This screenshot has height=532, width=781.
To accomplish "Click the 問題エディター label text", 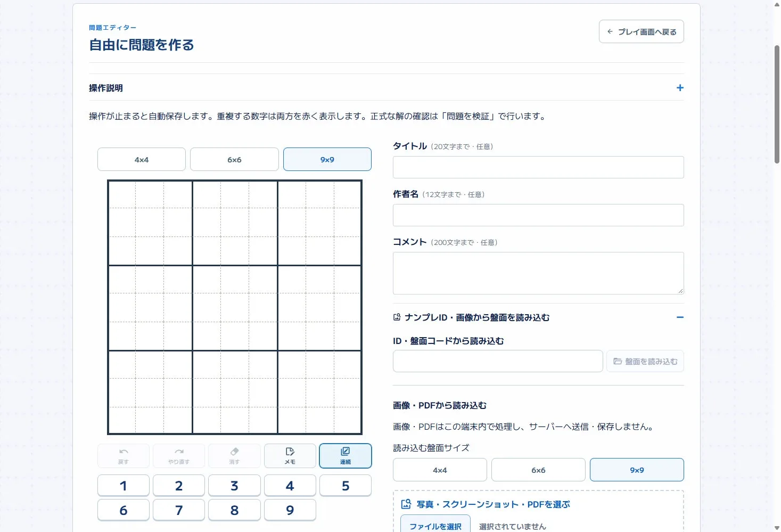I will (x=112, y=28).
